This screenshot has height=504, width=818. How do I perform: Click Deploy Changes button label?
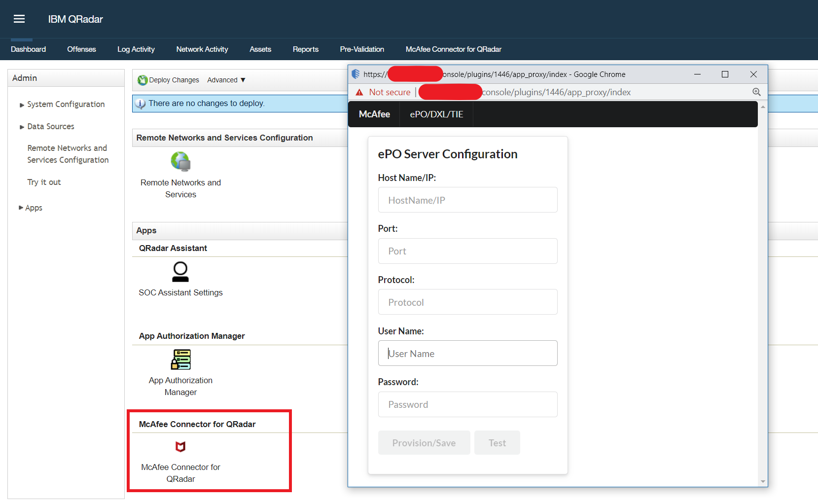coord(174,80)
